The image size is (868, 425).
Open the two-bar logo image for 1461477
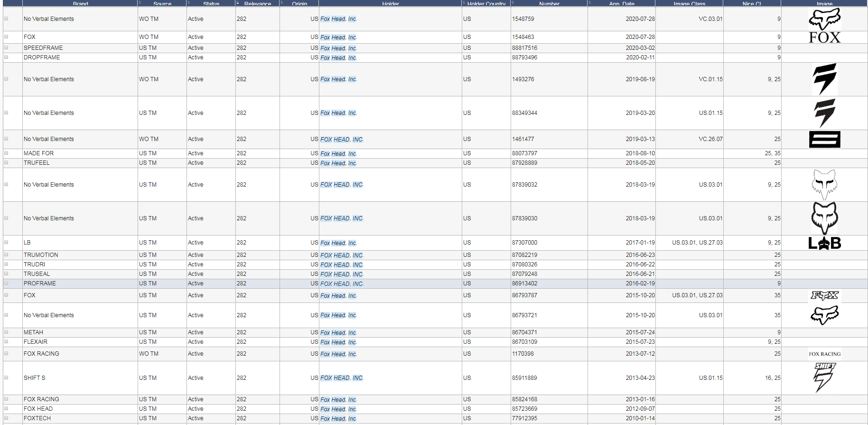point(824,139)
